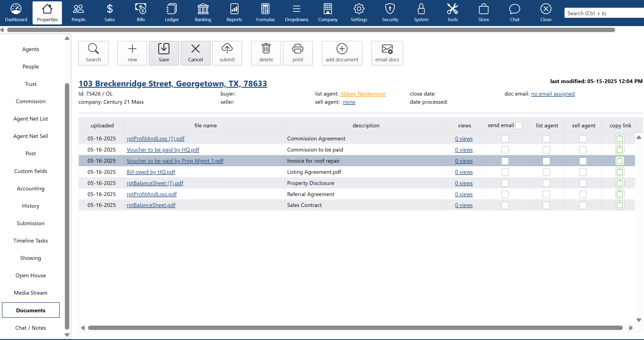Screen dimensions: 644x340
Task: Click the new plus toolbar button
Action: 132,53
